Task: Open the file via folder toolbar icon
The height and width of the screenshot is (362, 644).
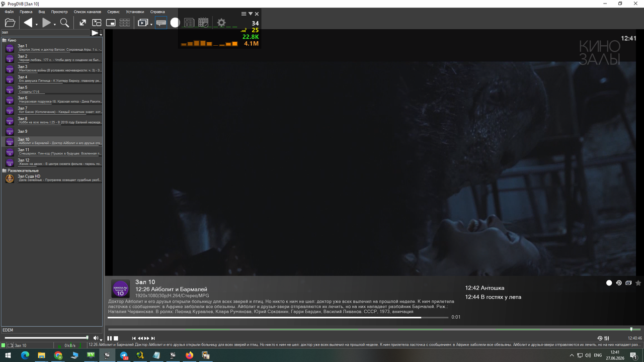Action: click(x=10, y=23)
